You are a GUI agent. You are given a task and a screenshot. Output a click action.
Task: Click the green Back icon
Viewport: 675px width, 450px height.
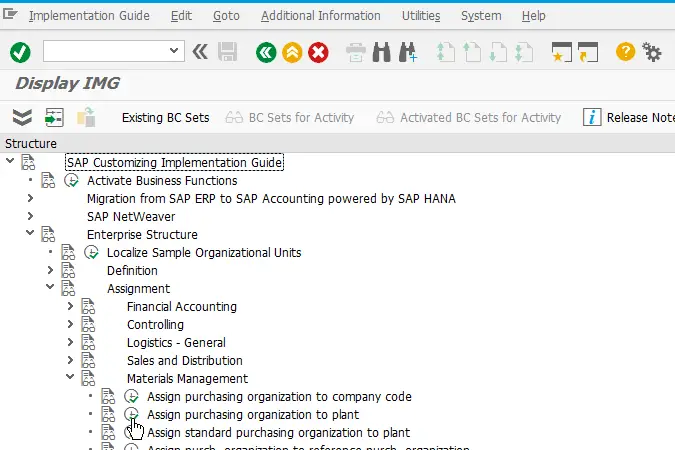click(266, 53)
